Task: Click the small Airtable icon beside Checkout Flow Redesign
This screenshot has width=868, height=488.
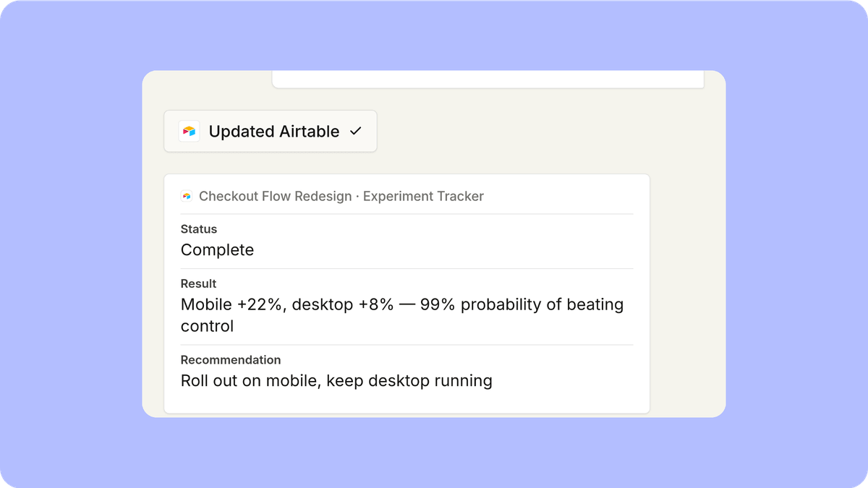Action: tap(187, 196)
